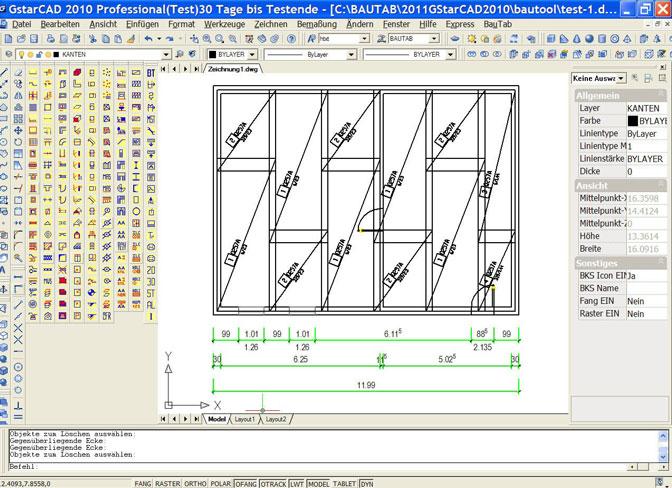Toggle OFANG object snap
This screenshot has height=488, width=672.
pos(246,483)
